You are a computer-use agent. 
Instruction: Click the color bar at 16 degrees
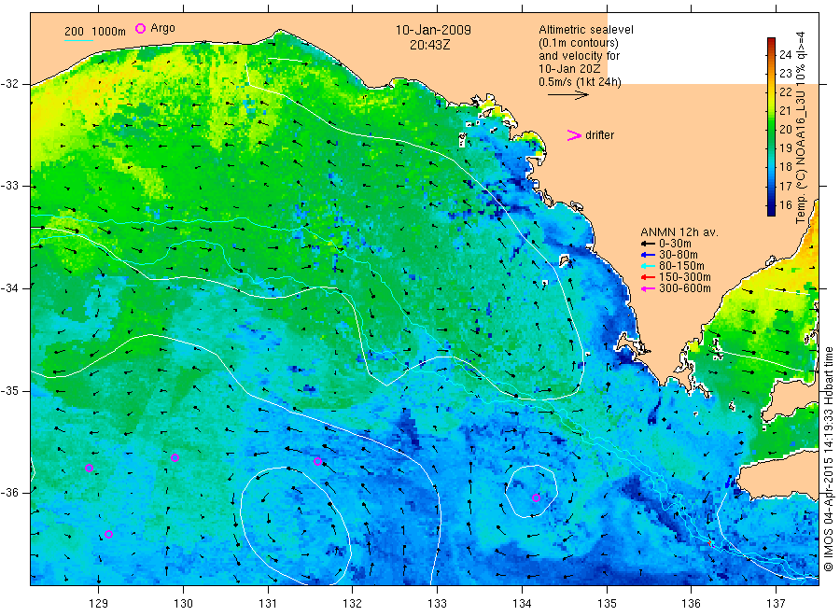pyautogui.click(x=771, y=204)
